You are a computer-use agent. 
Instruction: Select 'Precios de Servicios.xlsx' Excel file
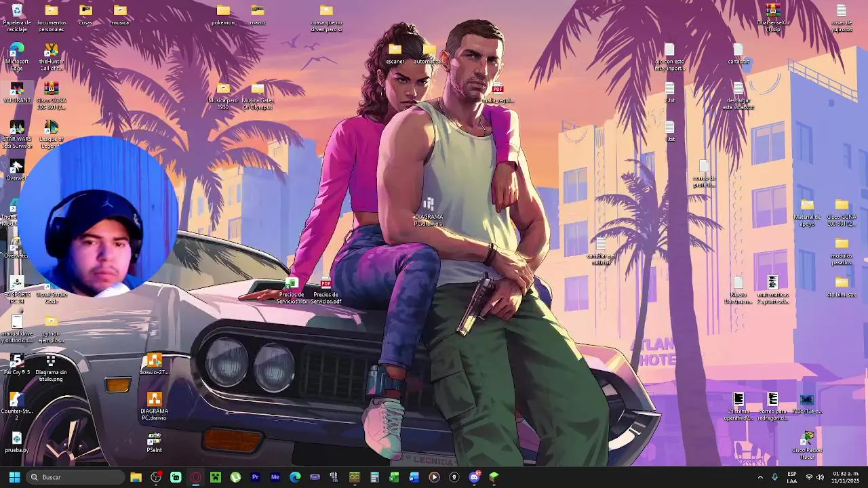click(x=292, y=290)
